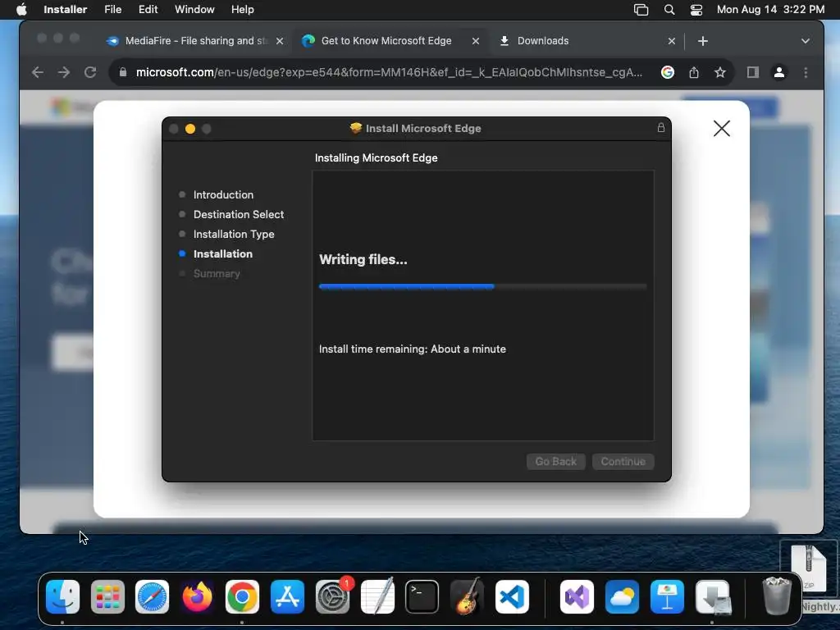Viewport: 840px width, 630px height.
Task: Open App Store from the Dock
Action: tap(287, 597)
